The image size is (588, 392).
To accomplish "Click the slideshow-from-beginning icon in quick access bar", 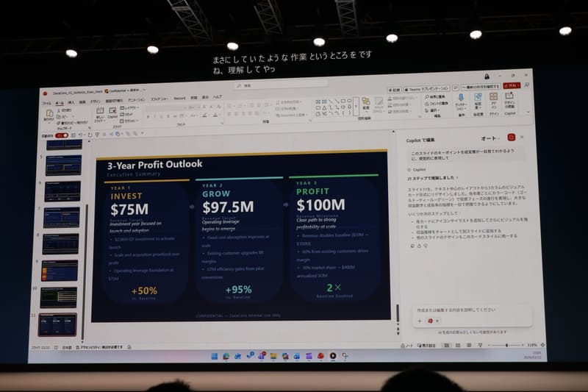I will [97, 134].
